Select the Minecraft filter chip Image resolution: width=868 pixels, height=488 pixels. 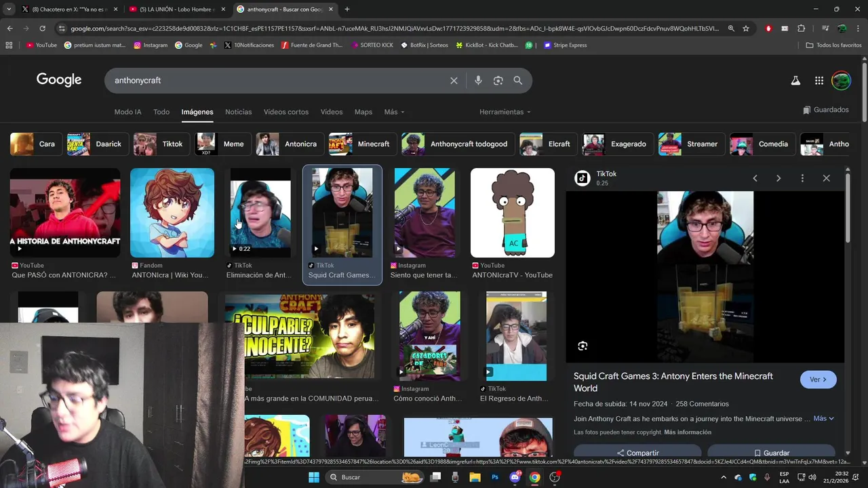362,144
